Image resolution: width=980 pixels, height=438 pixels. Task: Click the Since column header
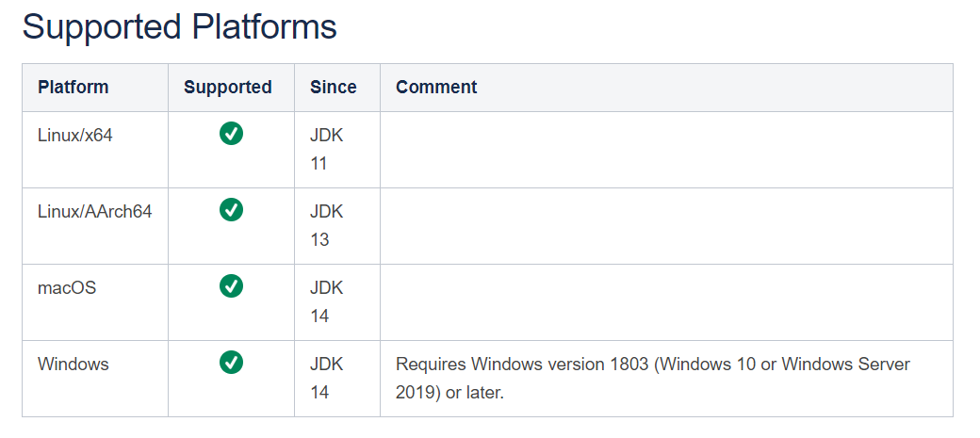click(x=334, y=88)
